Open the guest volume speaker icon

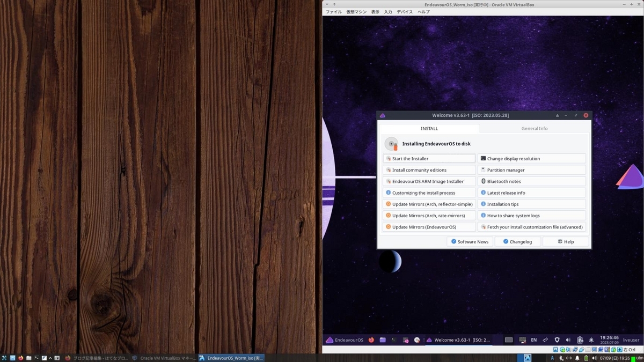click(x=568, y=340)
